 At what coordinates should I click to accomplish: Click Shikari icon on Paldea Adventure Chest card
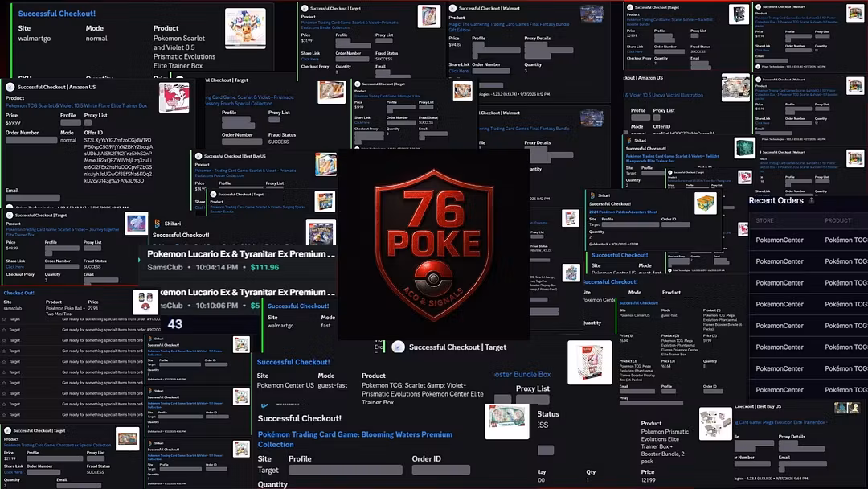coord(592,195)
